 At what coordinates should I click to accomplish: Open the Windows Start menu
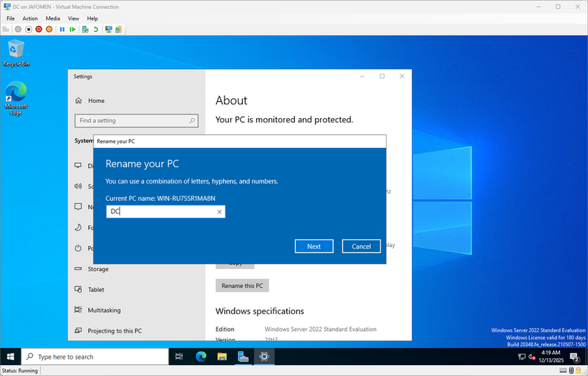tap(10, 356)
